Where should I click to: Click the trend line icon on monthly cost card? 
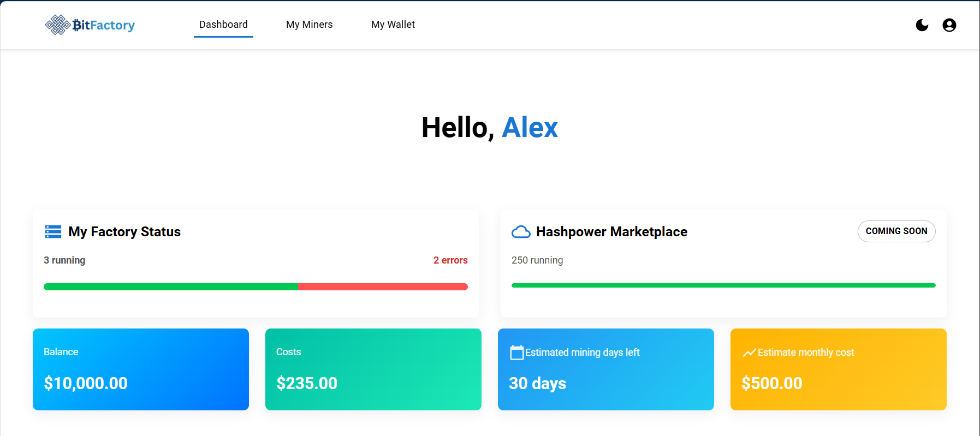point(749,353)
